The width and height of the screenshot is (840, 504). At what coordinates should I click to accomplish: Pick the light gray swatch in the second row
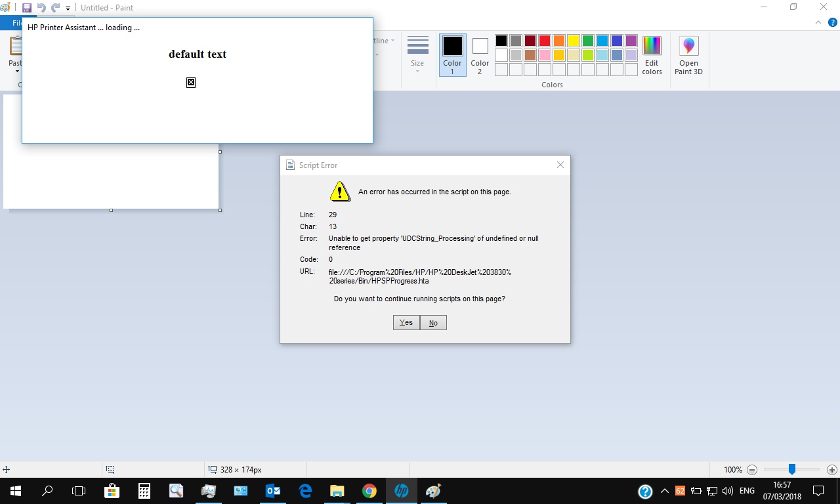[x=516, y=55]
